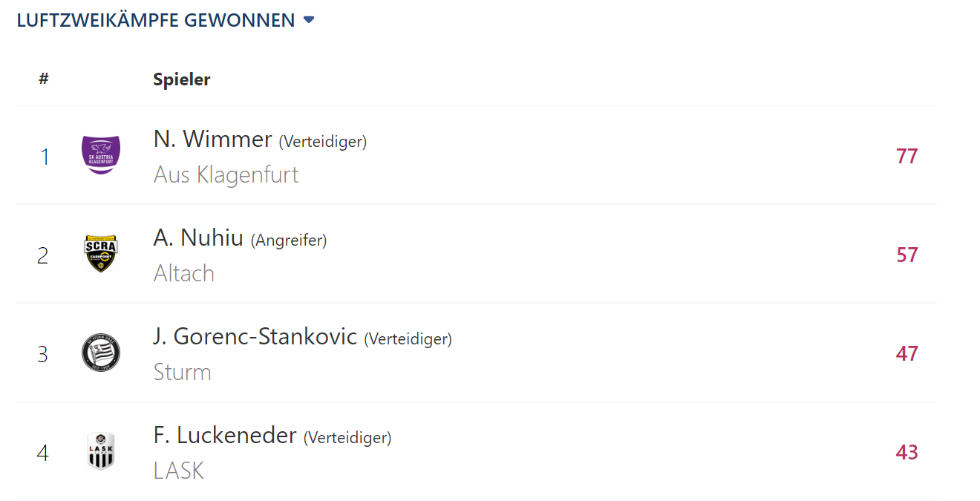Screen dimensions: 980x501
Task: Open J. Gorenc-Stankovic's player profile
Action: (x=255, y=336)
